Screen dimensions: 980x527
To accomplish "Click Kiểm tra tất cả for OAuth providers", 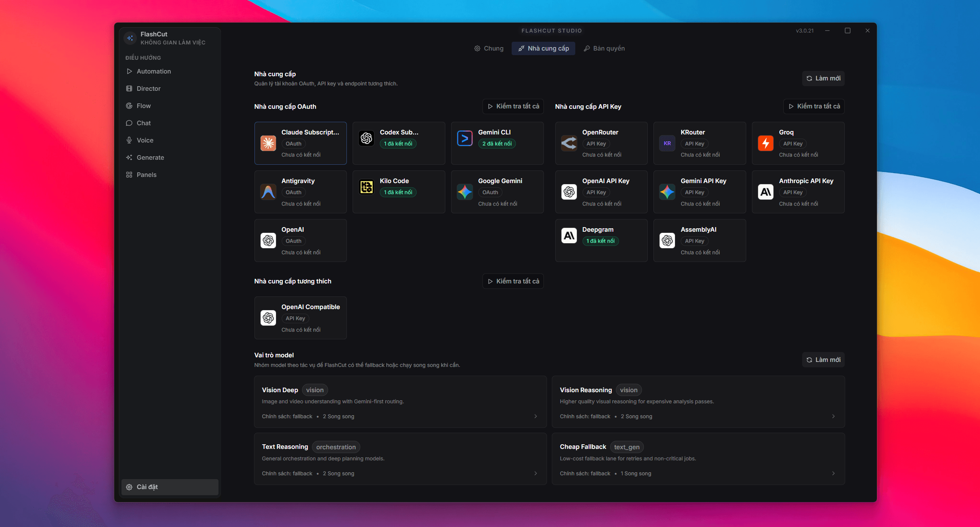I will (x=513, y=106).
